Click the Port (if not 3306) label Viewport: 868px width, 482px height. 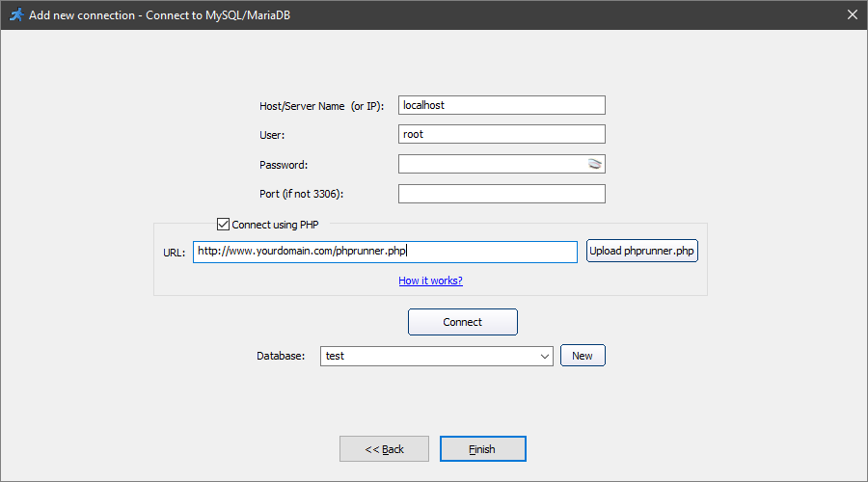tap(302, 194)
